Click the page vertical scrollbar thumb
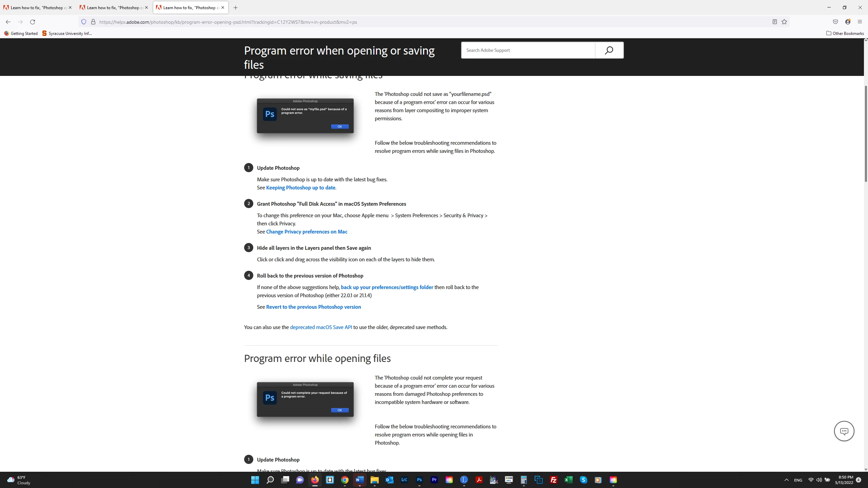 click(x=866, y=134)
